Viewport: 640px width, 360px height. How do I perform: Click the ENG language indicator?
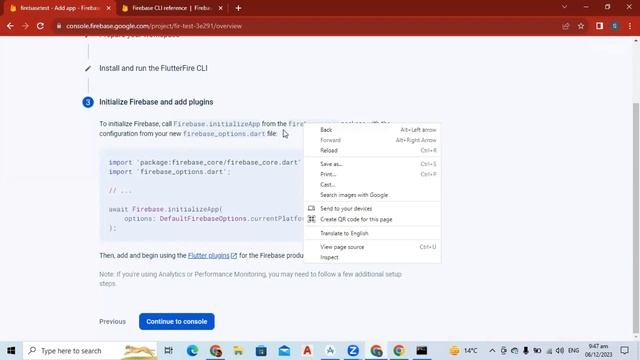click(573, 350)
